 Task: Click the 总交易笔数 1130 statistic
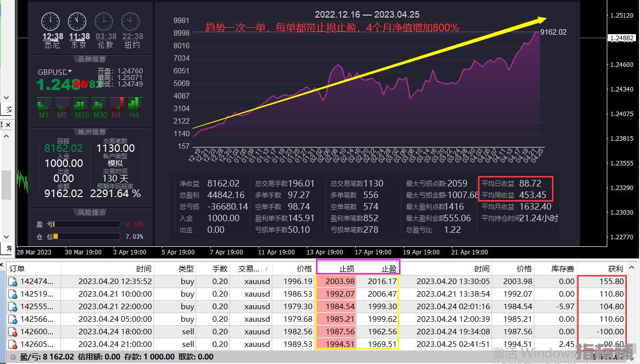pos(357,184)
